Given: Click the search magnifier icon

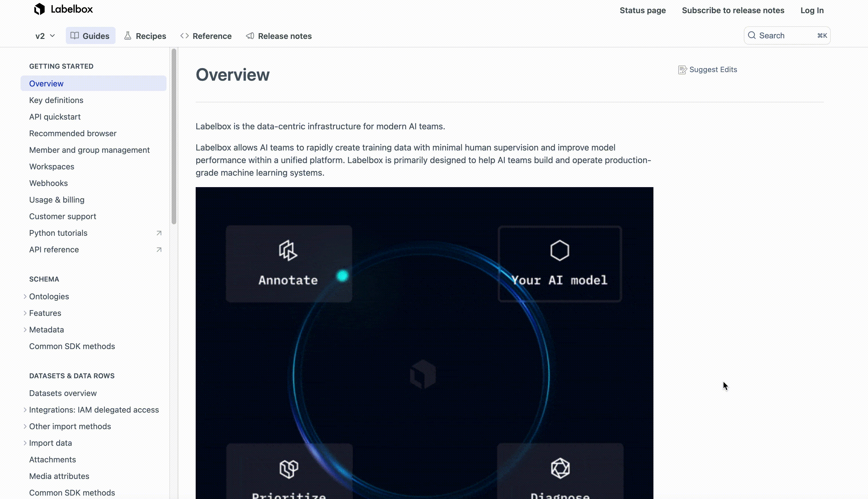Looking at the screenshot, I should coord(752,35).
